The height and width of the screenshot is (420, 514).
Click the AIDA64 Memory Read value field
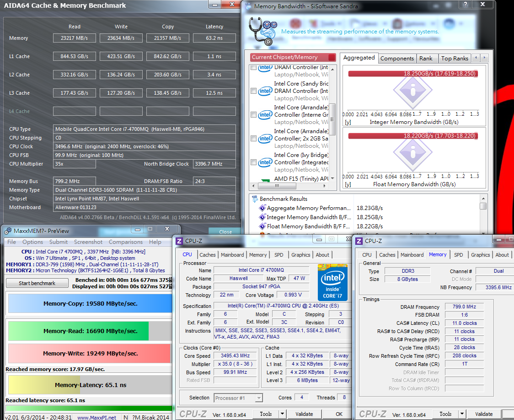[x=75, y=38]
